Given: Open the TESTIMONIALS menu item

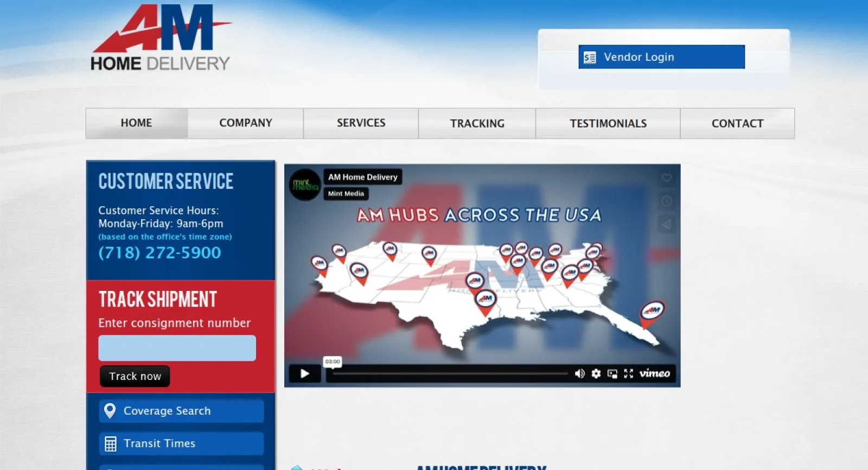Looking at the screenshot, I should click(x=608, y=123).
